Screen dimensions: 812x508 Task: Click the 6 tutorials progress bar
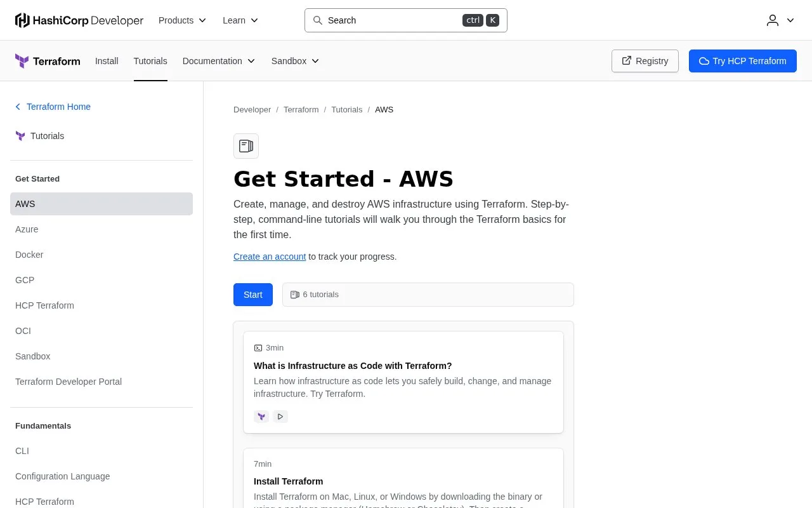point(428,295)
